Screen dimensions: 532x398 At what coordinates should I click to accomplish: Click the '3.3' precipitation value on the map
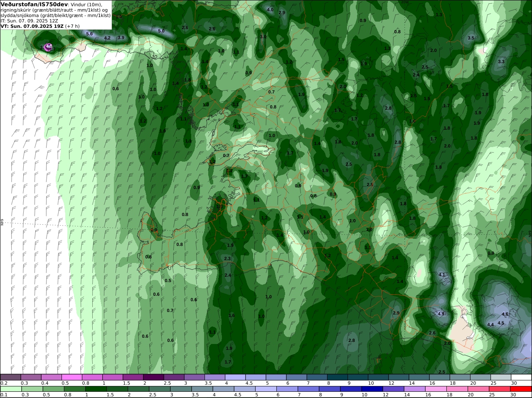pos(501,61)
